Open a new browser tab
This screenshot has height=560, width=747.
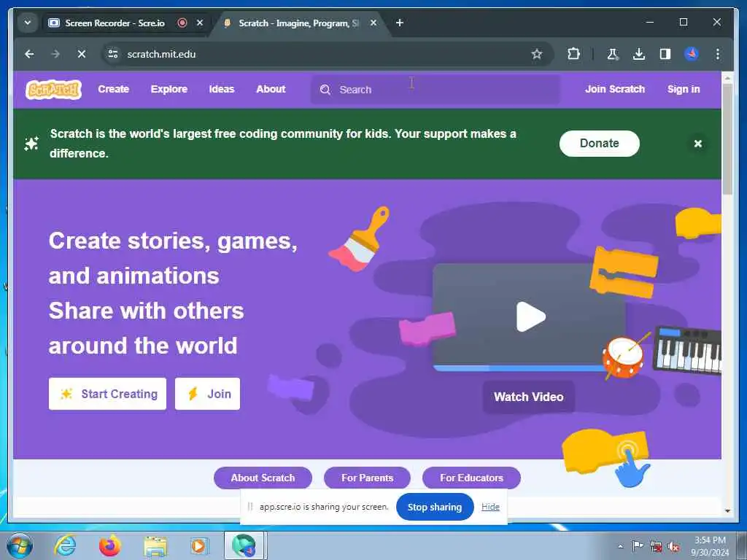click(x=399, y=23)
